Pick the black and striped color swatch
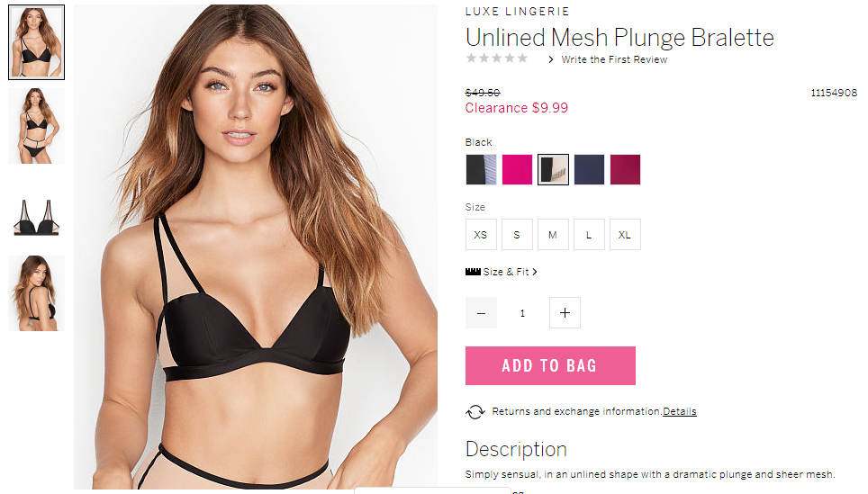Viewport: 868px width, 494px height. (x=481, y=169)
